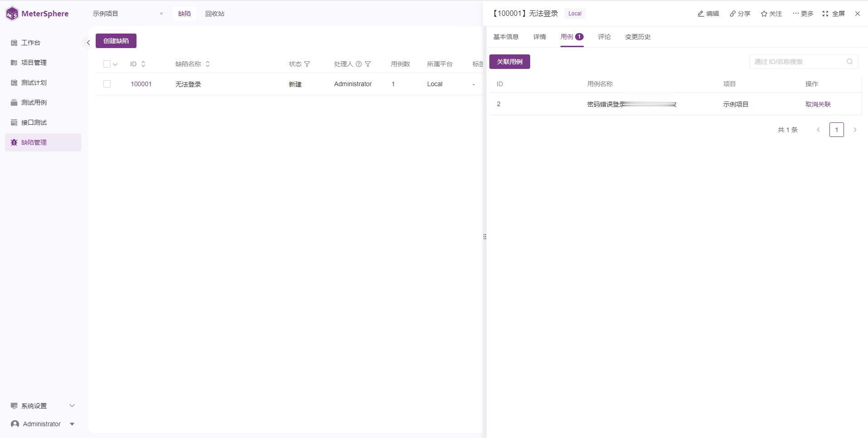Click the 操作 column header
The height and width of the screenshot is (438, 868).
click(812, 84)
